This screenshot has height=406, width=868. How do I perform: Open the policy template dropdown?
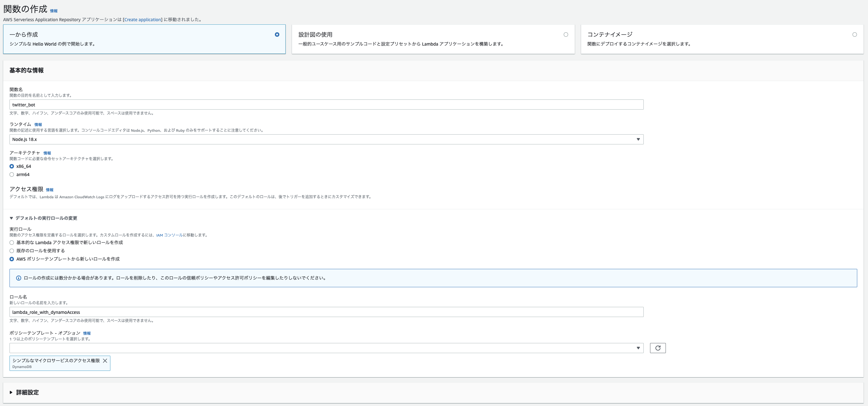326,348
